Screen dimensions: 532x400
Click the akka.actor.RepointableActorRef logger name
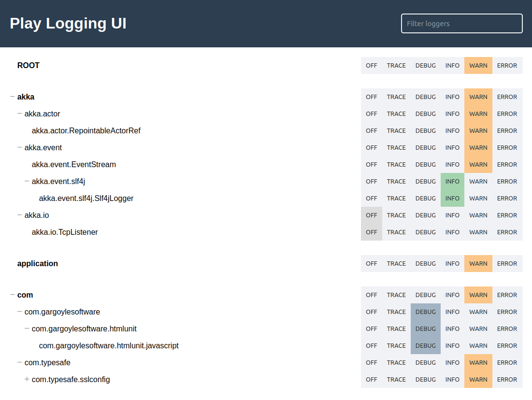86,131
